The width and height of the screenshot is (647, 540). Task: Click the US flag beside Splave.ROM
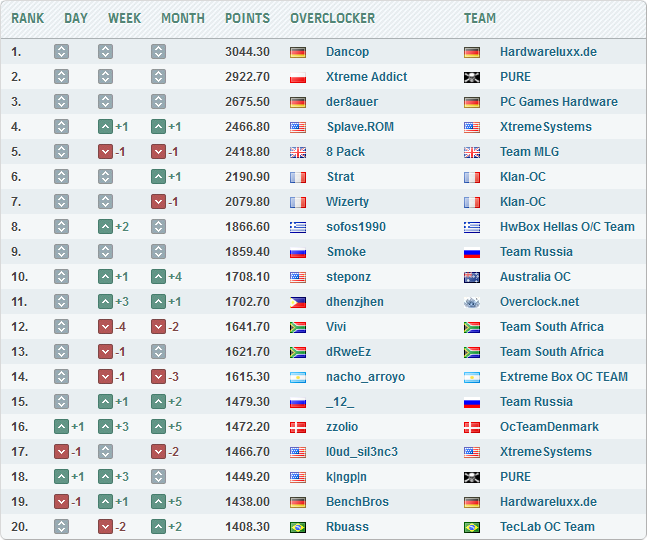click(298, 127)
